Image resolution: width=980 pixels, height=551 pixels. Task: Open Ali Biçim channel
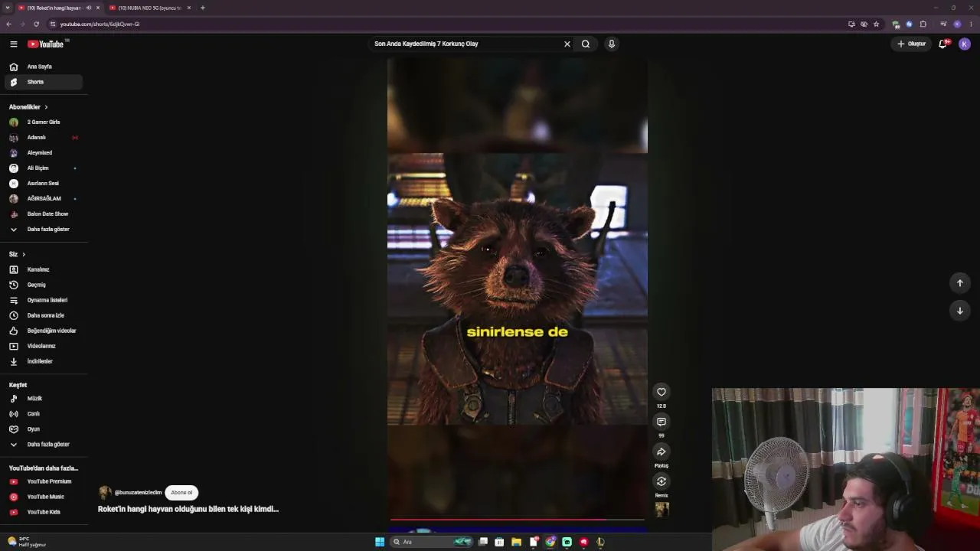pos(43,168)
